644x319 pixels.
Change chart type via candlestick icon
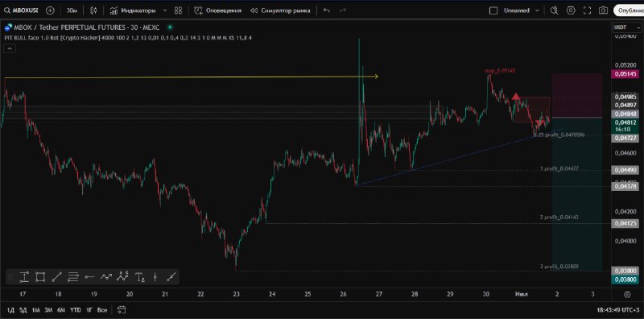tap(93, 10)
